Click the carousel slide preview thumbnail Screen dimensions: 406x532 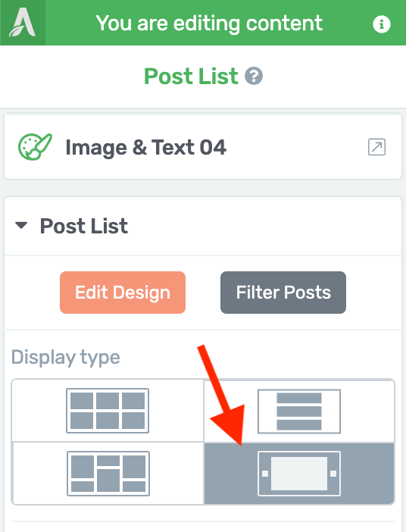pyautogui.click(x=299, y=474)
